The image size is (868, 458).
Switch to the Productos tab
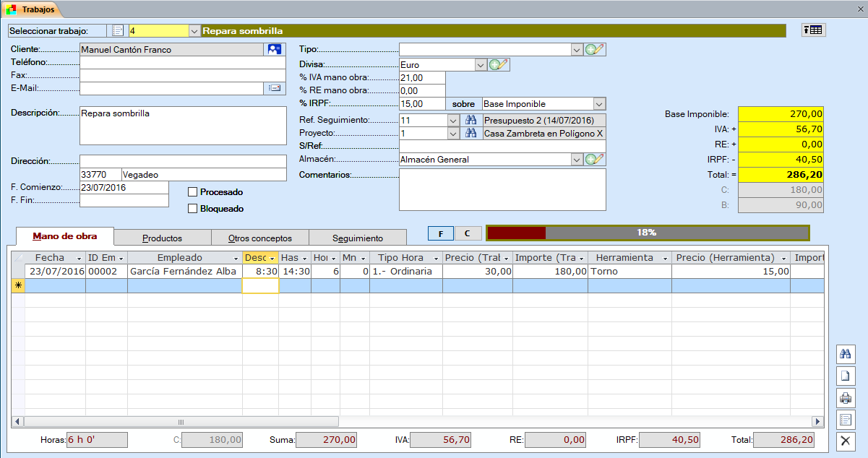click(x=162, y=238)
